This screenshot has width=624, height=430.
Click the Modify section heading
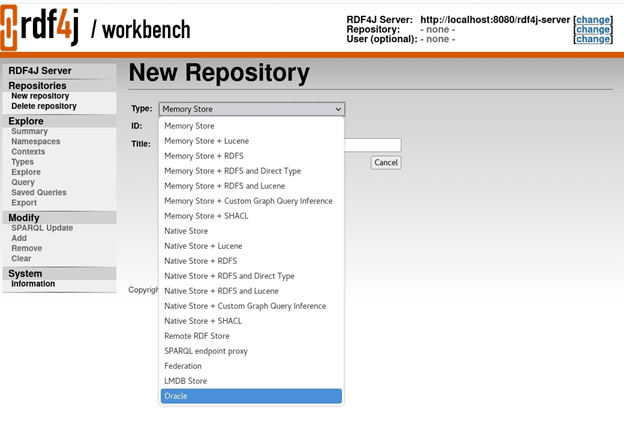click(24, 218)
